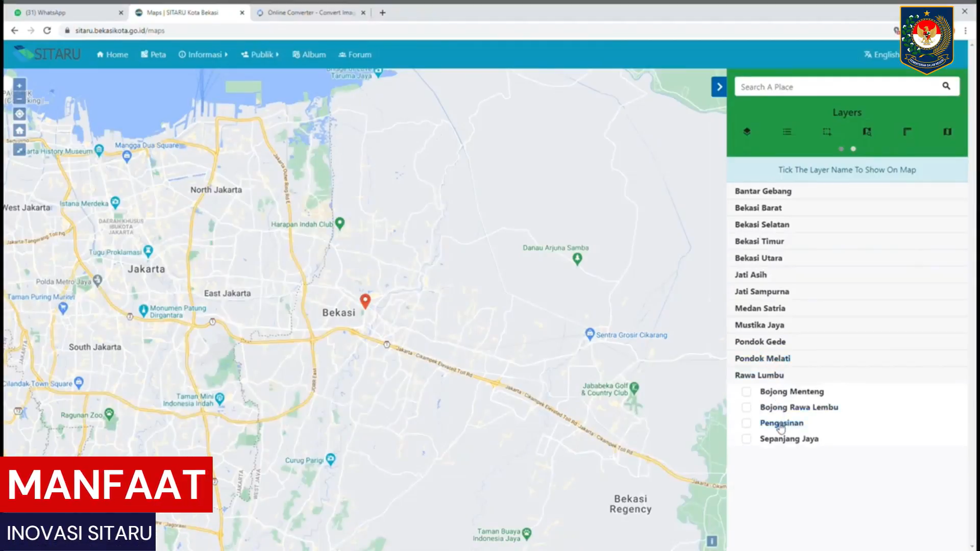Go to Home in the navbar

tap(112, 55)
